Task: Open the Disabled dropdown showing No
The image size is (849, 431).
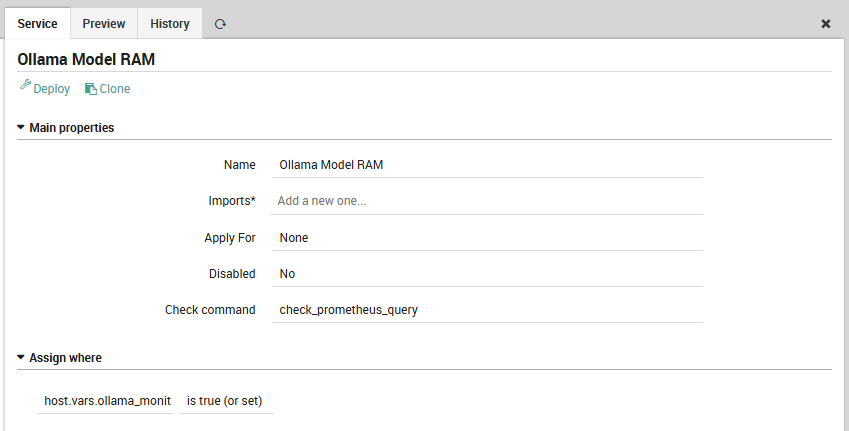Action: point(487,274)
